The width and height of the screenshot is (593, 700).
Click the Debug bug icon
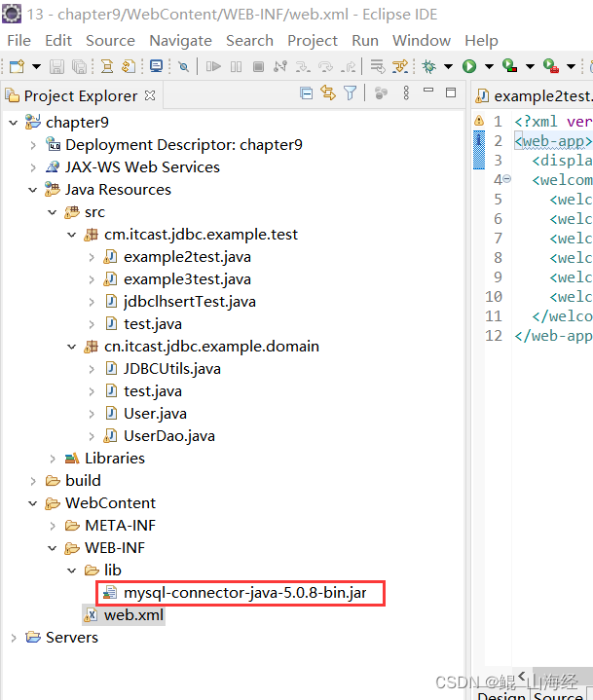tap(429, 66)
